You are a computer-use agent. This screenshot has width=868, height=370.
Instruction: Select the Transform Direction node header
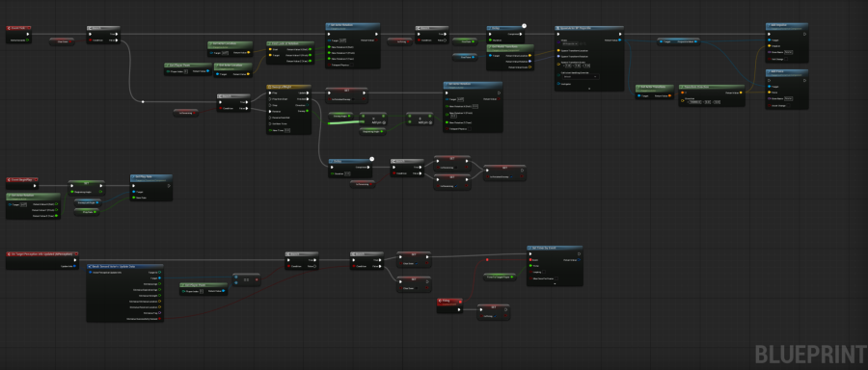click(712, 87)
